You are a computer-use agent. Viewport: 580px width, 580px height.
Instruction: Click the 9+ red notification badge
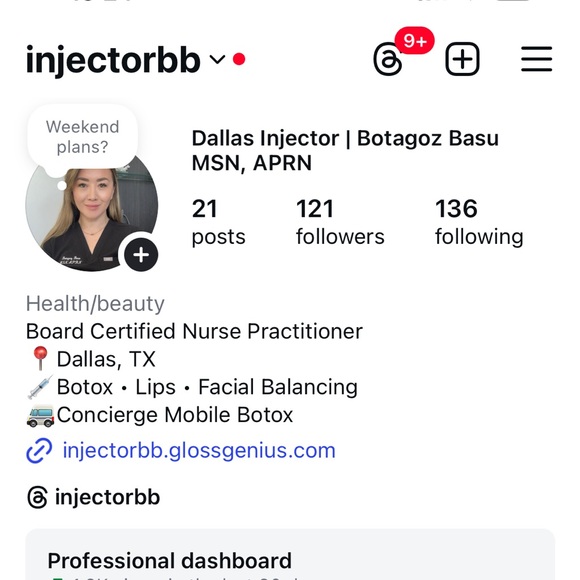[415, 40]
